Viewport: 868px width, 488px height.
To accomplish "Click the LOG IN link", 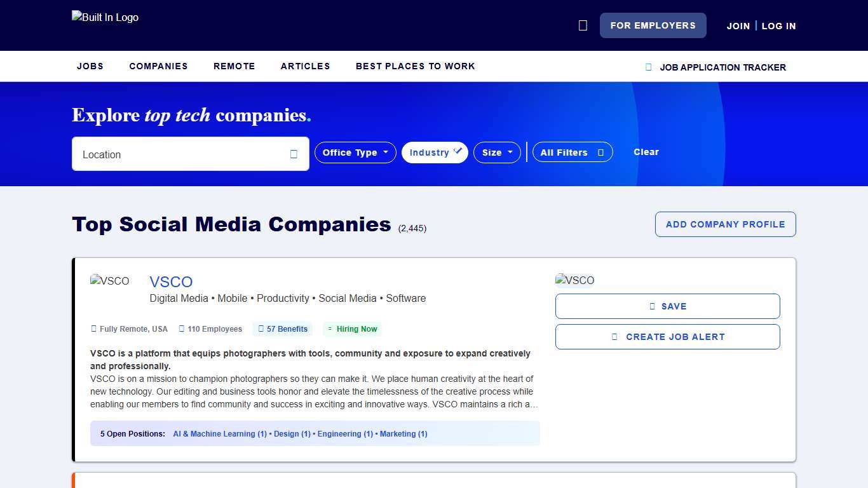I will pos(778,26).
